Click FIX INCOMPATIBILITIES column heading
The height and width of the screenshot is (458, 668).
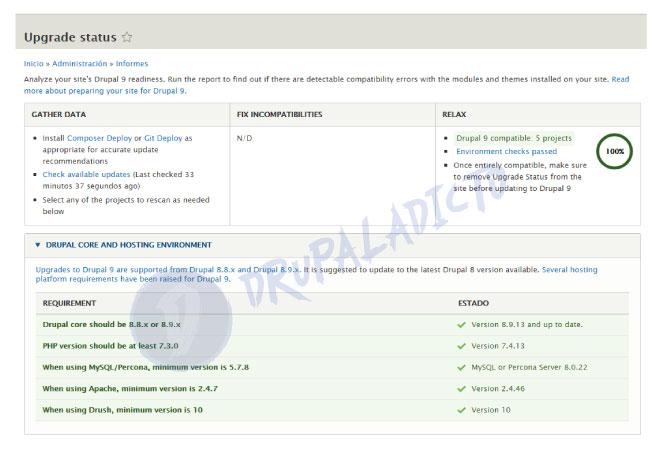point(279,114)
